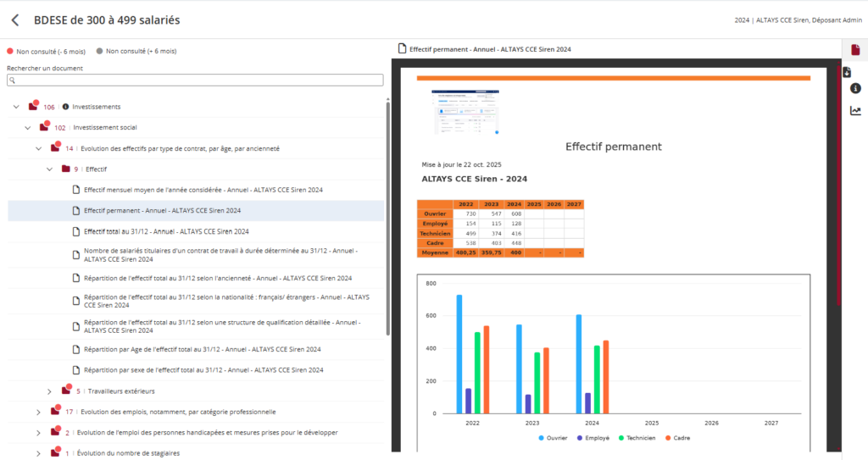Click the back arrow next to BDESE title
868x460 pixels.
click(14, 19)
